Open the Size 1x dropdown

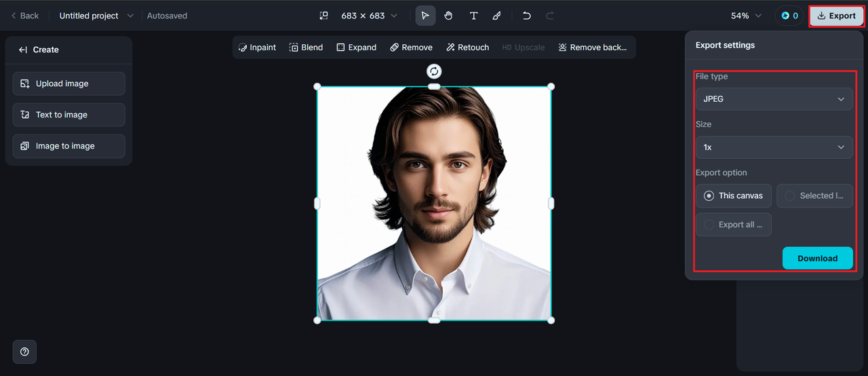tap(774, 147)
